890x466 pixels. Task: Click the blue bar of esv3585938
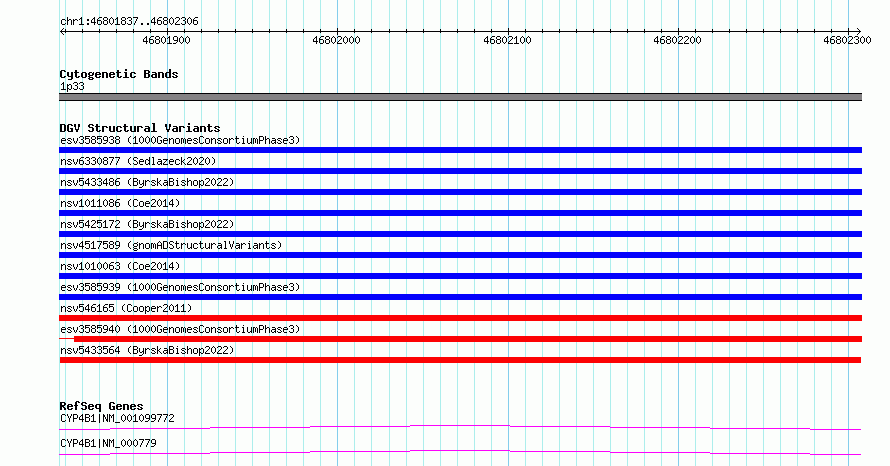pyautogui.click(x=460, y=150)
